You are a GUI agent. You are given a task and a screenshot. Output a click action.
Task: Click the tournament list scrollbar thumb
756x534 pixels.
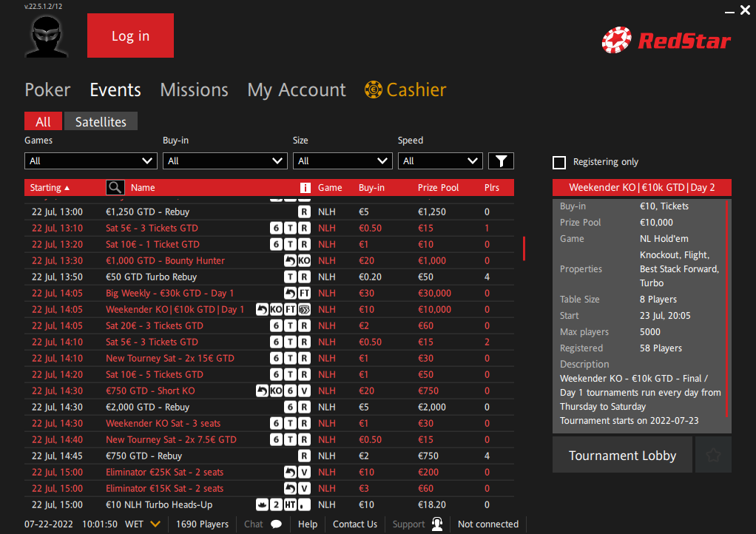tap(524, 249)
